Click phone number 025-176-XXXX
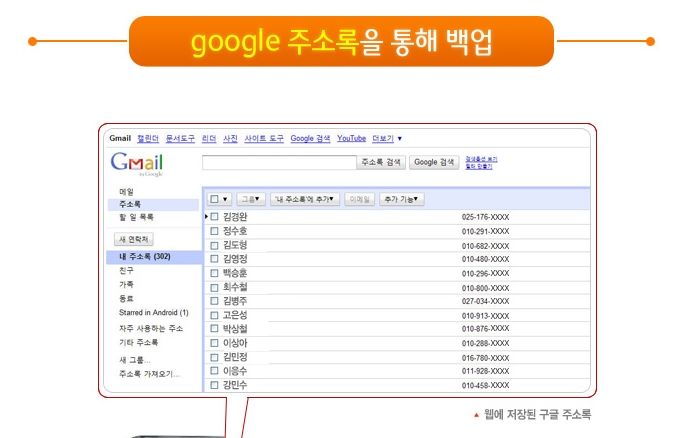The width and height of the screenshot is (688, 438). click(485, 217)
